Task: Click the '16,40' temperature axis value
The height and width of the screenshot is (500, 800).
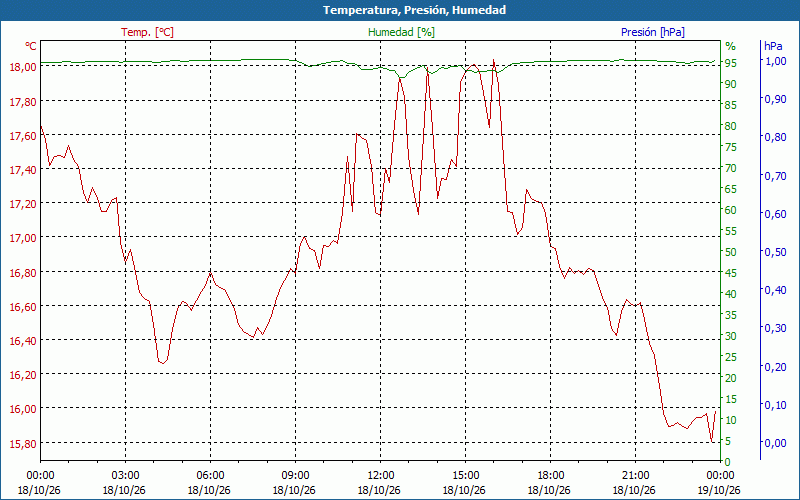Action: coord(23,341)
